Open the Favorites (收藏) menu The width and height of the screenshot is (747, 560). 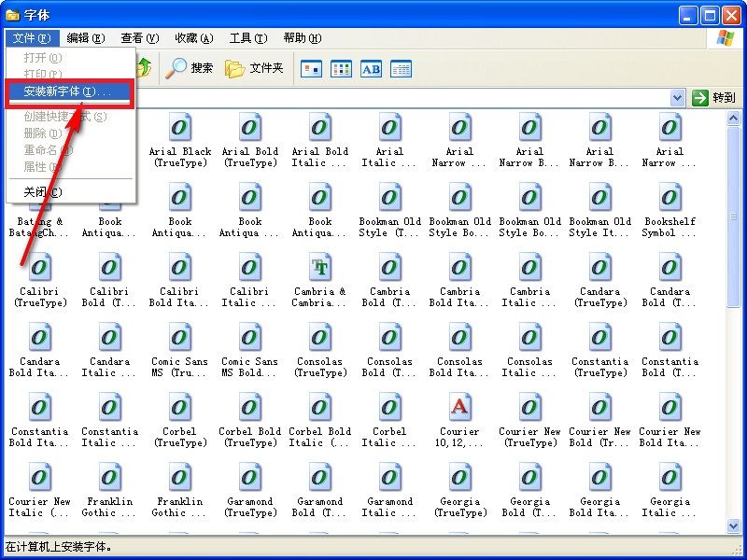coord(194,38)
